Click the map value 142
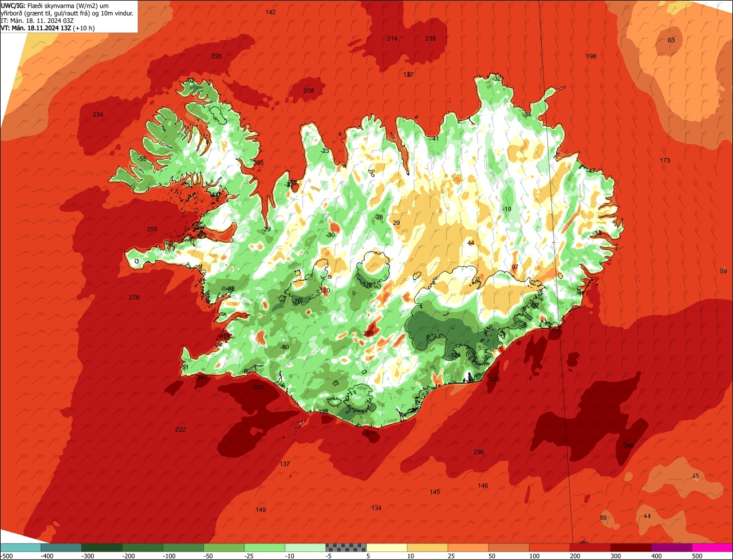This screenshot has height=560, width=733. click(271, 12)
